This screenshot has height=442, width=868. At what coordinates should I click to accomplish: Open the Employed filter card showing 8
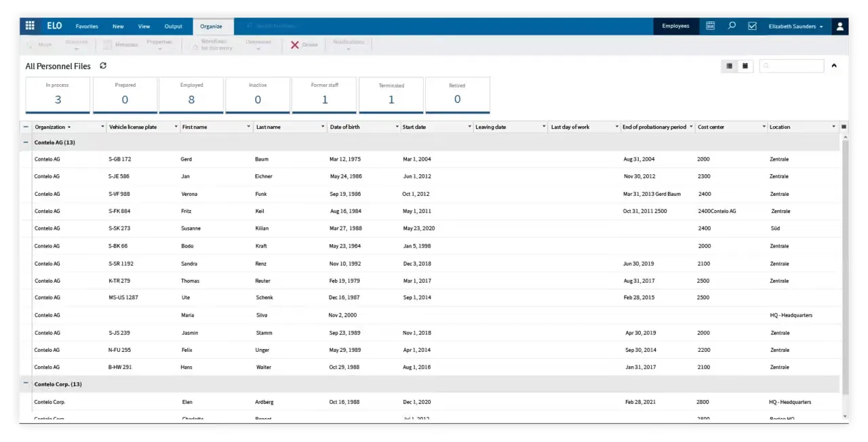pos(191,95)
